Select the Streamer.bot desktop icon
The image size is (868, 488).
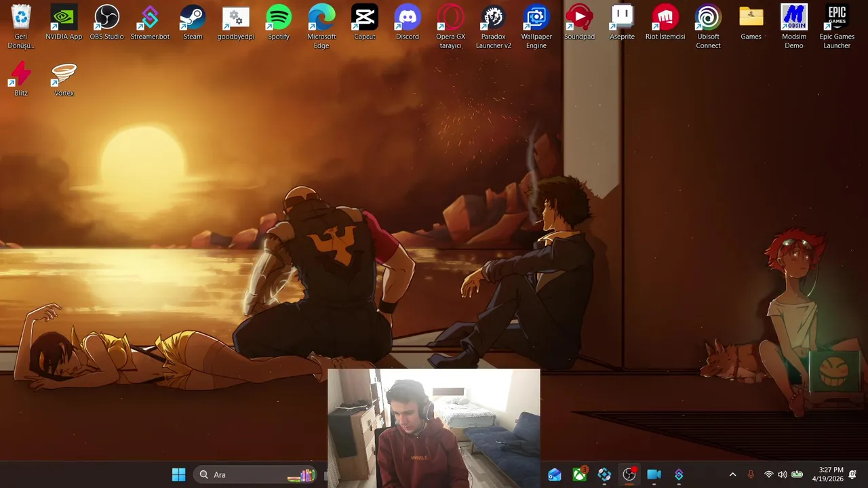click(150, 22)
